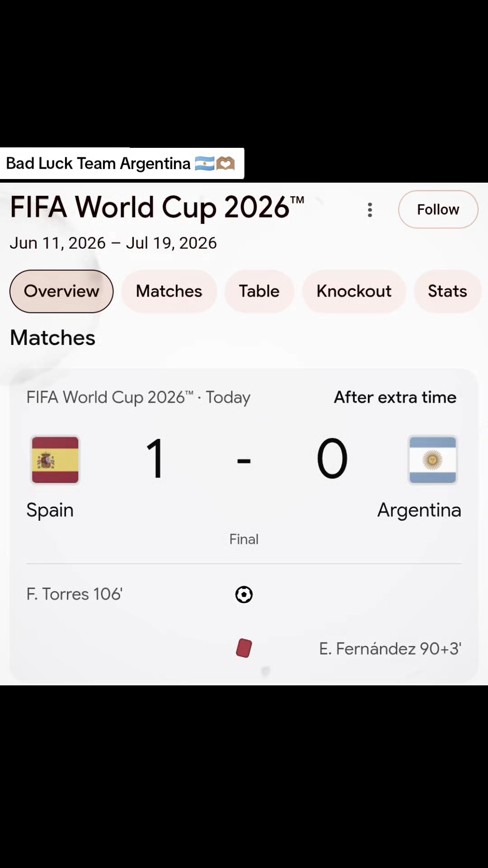The height and width of the screenshot is (868, 488).
Task: Follow the FIFA World Cup 2026
Action: (x=438, y=209)
